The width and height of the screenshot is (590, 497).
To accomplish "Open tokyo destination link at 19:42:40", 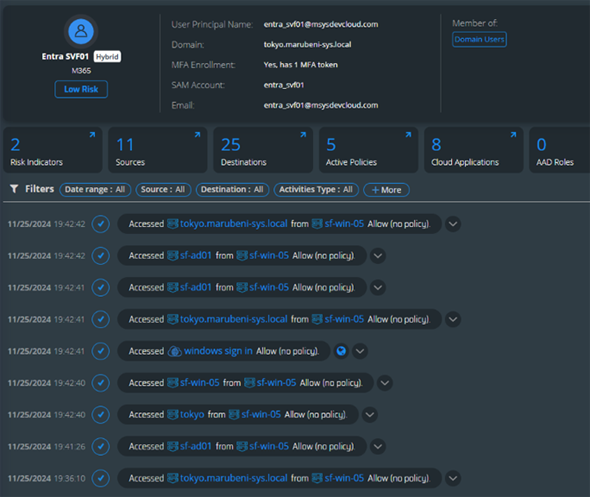I will 192,415.
